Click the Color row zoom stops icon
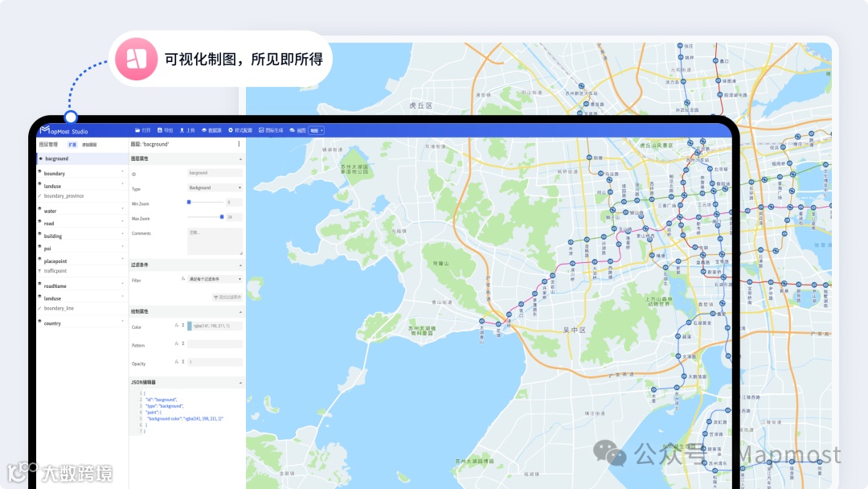868x489 pixels. [183, 326]
